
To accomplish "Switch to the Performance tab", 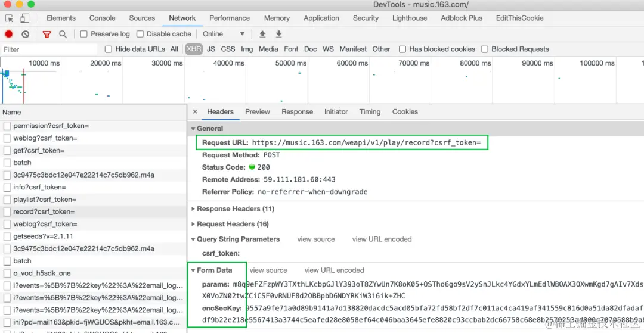I will click(230, 18).
